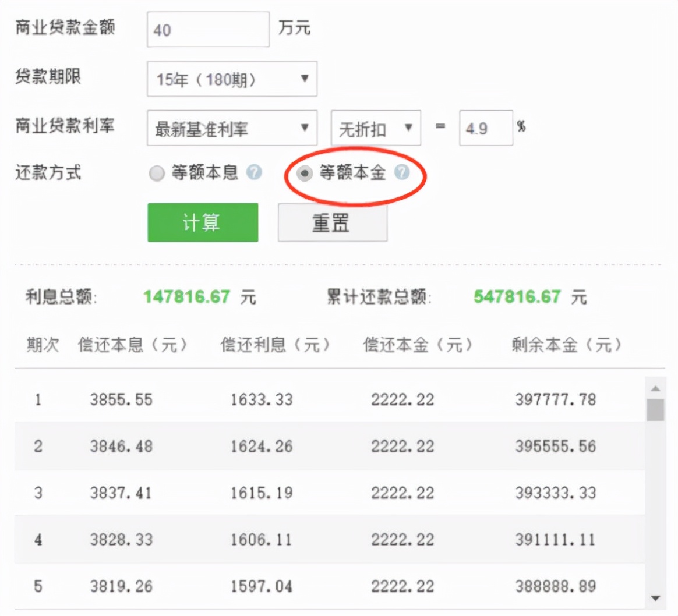Click the table scrollbar up arrow

pyautogui.click(x=655, y=388)
